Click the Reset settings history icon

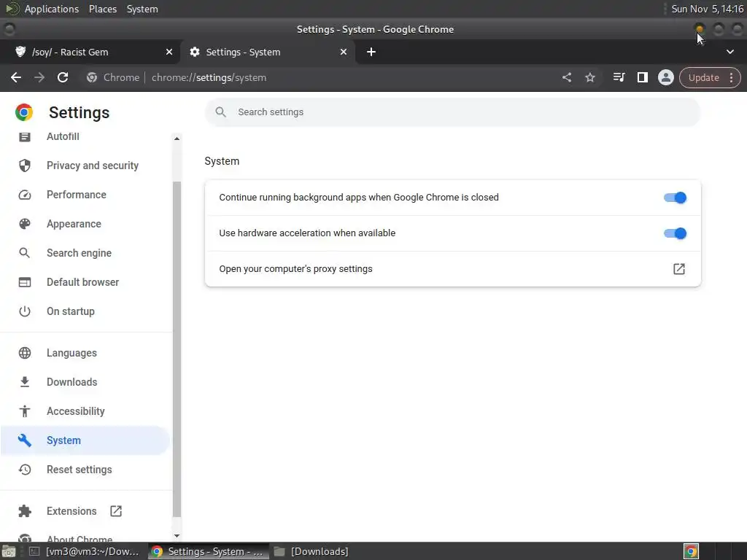pyautogui.click(x=25, y=470)
